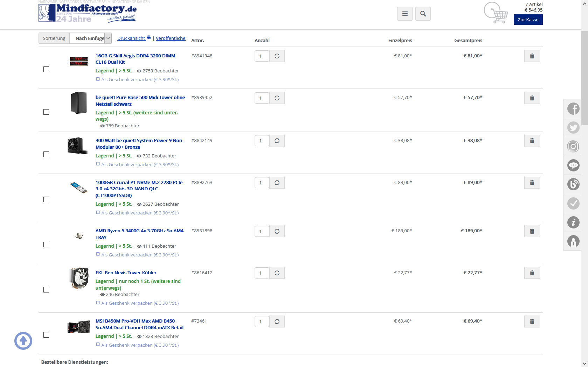588x367 pixels.
Task: Click the Mindfactory.de logo
Action: tap(88, 13)
